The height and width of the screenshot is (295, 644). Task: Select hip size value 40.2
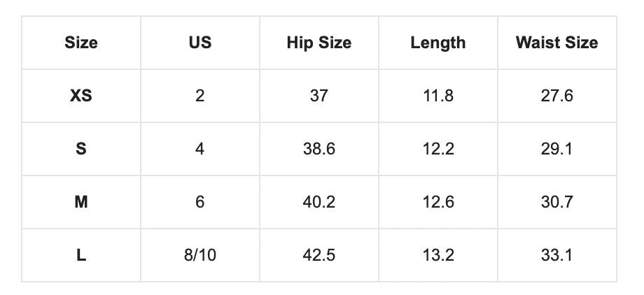(x=319, y=202)
